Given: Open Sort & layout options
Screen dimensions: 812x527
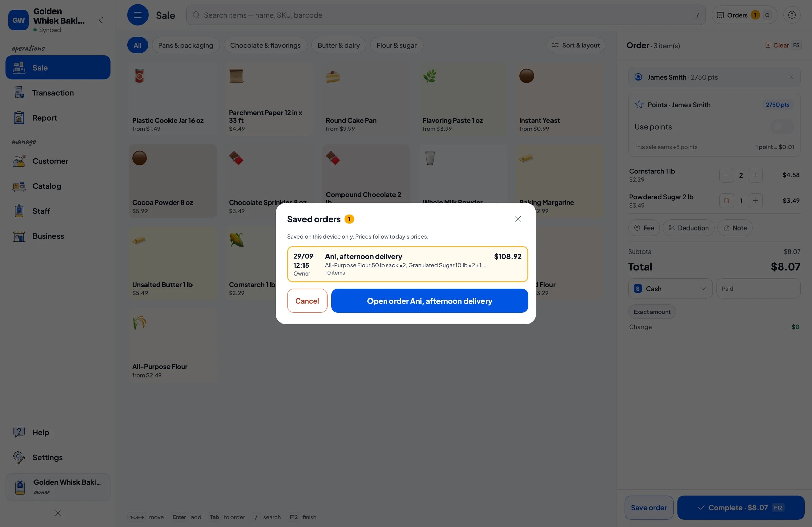Looking at the screenshot, I should pyautogui.click(x=576, y=45).
